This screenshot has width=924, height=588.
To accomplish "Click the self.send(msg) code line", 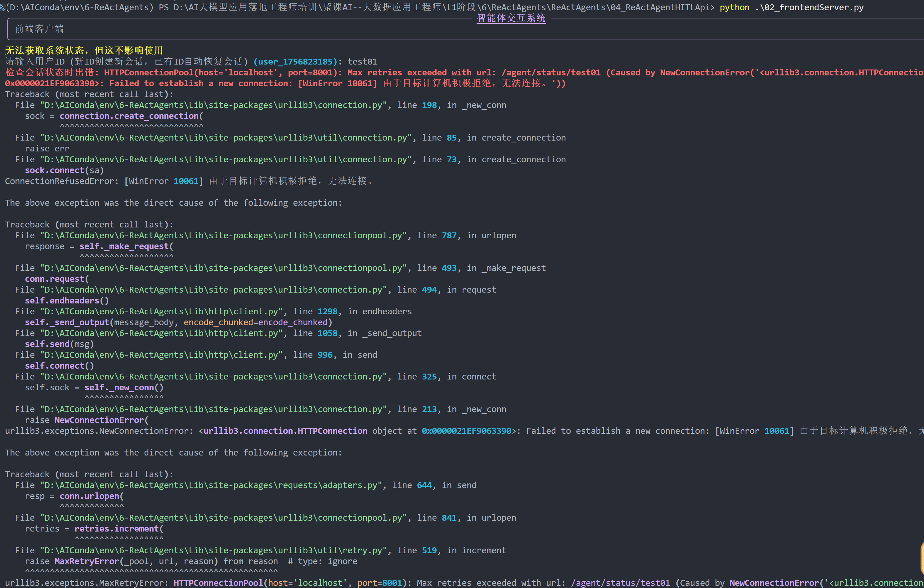I will tap(60, 344).
